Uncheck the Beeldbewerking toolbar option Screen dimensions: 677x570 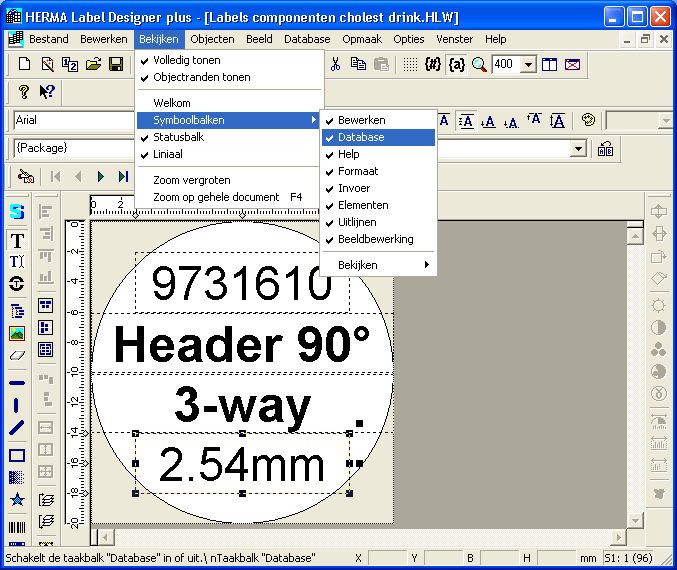tap(375, 239)
